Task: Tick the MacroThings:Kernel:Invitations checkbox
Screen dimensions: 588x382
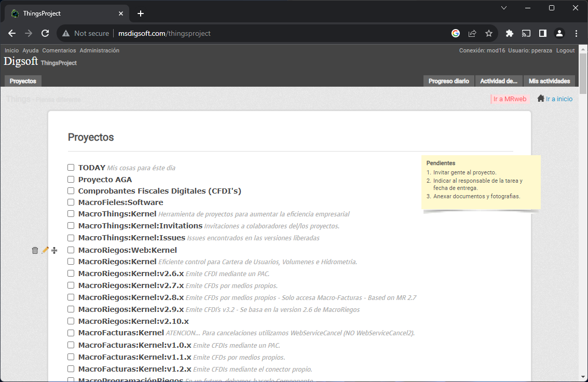Action: tap(71, 225)
